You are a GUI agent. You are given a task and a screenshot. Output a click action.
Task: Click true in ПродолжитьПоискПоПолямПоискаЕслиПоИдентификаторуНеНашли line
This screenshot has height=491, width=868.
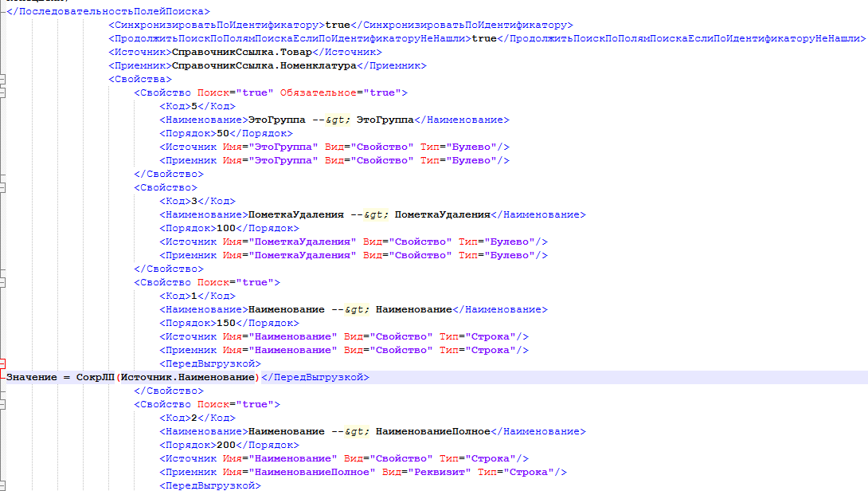(x=484, y=38)
